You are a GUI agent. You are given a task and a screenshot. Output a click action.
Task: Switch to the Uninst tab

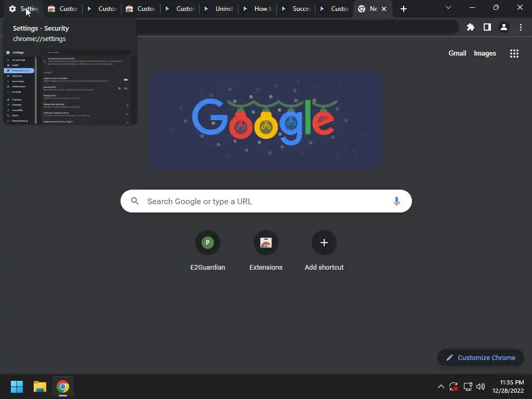(x=219, y=9)
